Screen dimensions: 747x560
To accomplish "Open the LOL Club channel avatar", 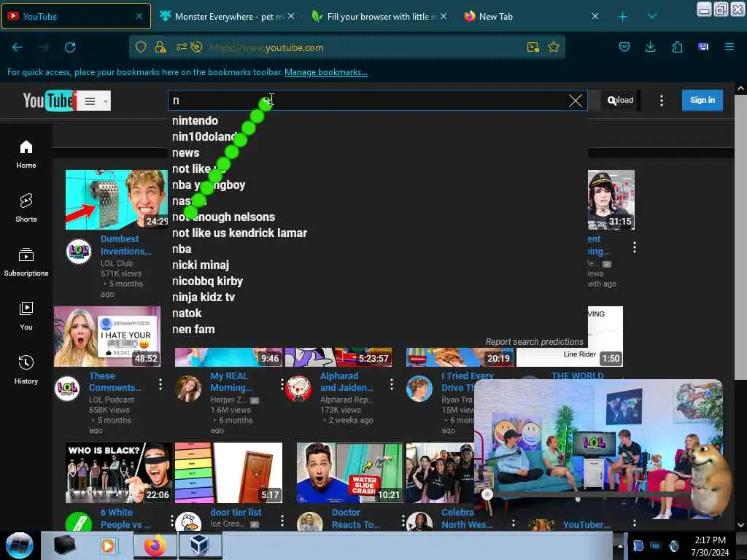I will click(79, 251).
